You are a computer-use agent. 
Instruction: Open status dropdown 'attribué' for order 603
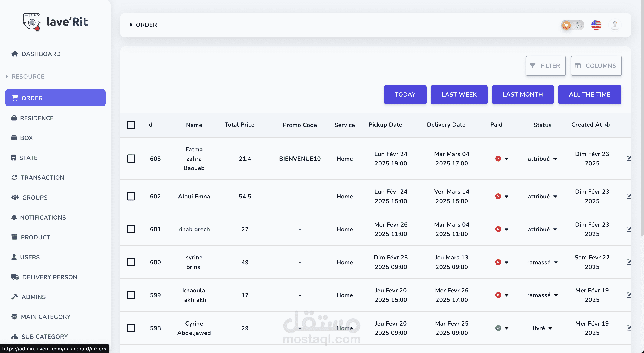(542, 159)
